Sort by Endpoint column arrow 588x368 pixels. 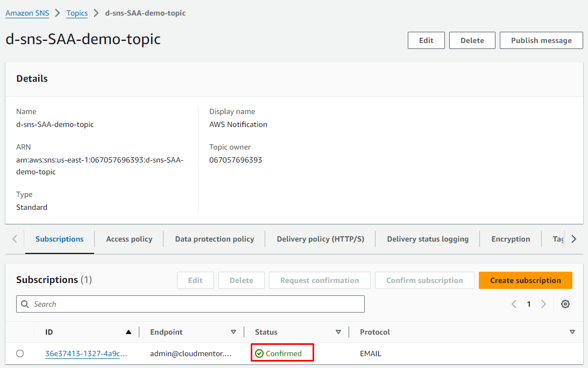pyautogui.click(x=233, y=332)
